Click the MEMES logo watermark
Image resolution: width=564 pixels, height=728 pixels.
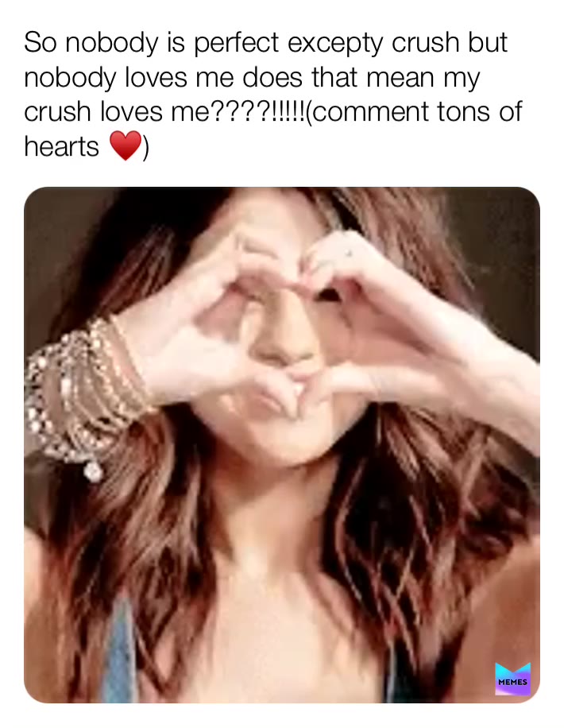[512, 680]
